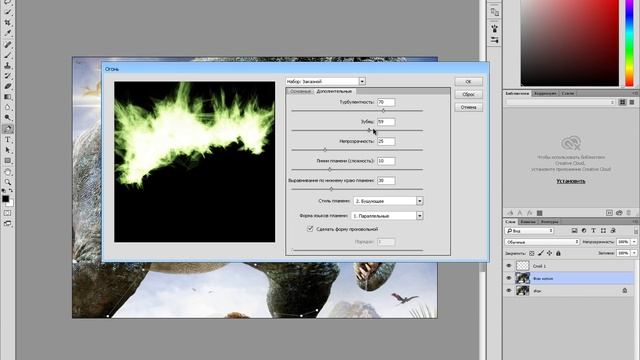Select the Crop tool
The image size is (640, 360).
(7, 23)
